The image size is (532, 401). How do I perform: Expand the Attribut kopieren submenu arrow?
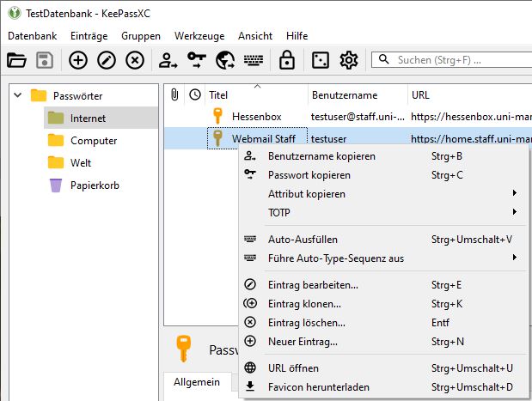[515, 193]
